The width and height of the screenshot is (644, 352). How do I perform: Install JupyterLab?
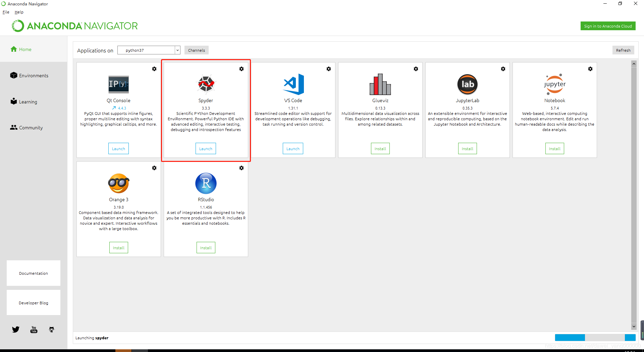[x=468, y=148]
